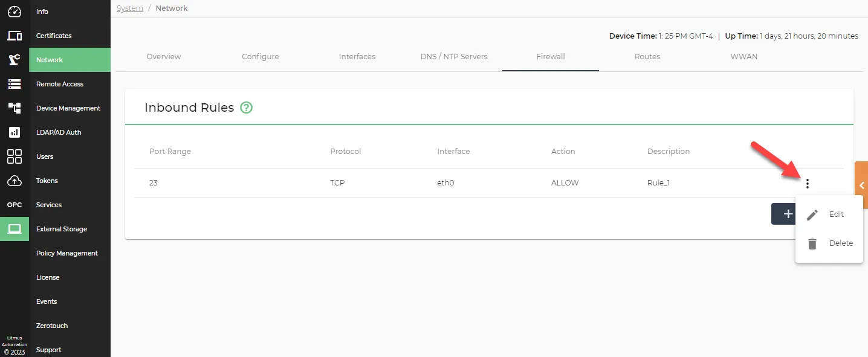Click the Rule_1 description cell
The height and width of the screenshot is (357, 868).
[x=658, y=183]
